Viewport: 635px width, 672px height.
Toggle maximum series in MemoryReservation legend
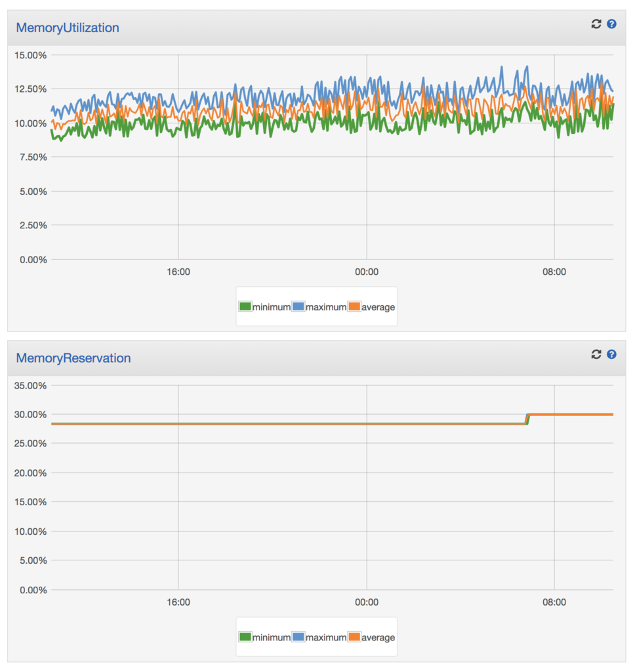(298, 637)
